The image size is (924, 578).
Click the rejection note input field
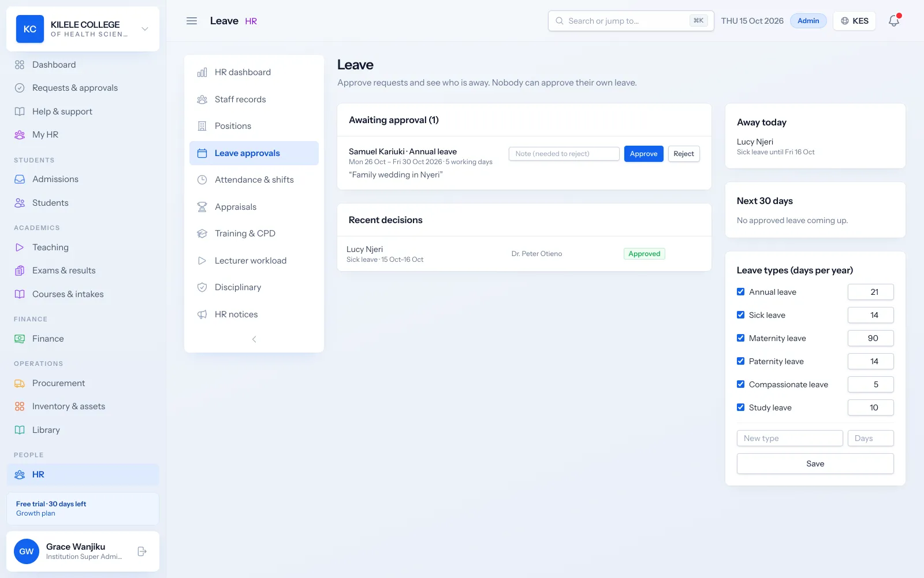564,154
